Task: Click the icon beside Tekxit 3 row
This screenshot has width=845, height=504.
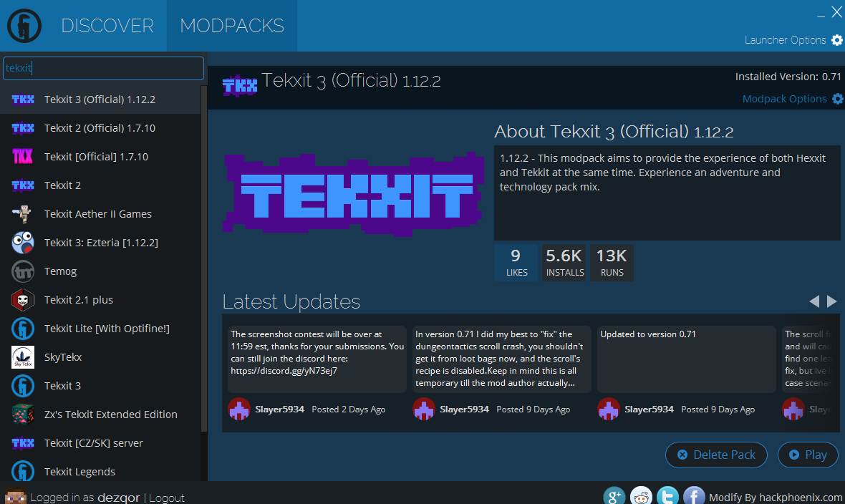Action: click(x=23, y=385)
